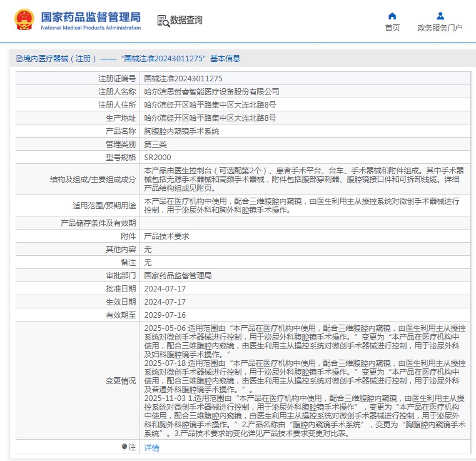Click the 政务服务门户 user icon
This screenshot has width=476, height=461.
(x=440, y=16)
